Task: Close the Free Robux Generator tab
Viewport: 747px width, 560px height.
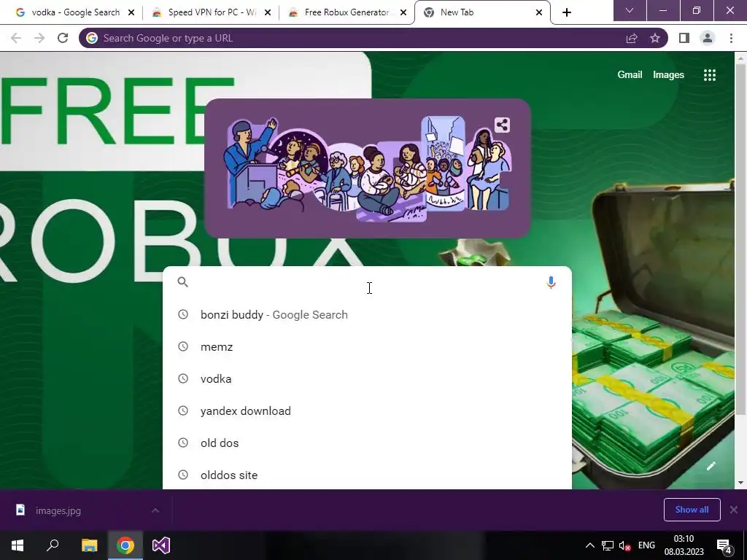Action: 403,12
